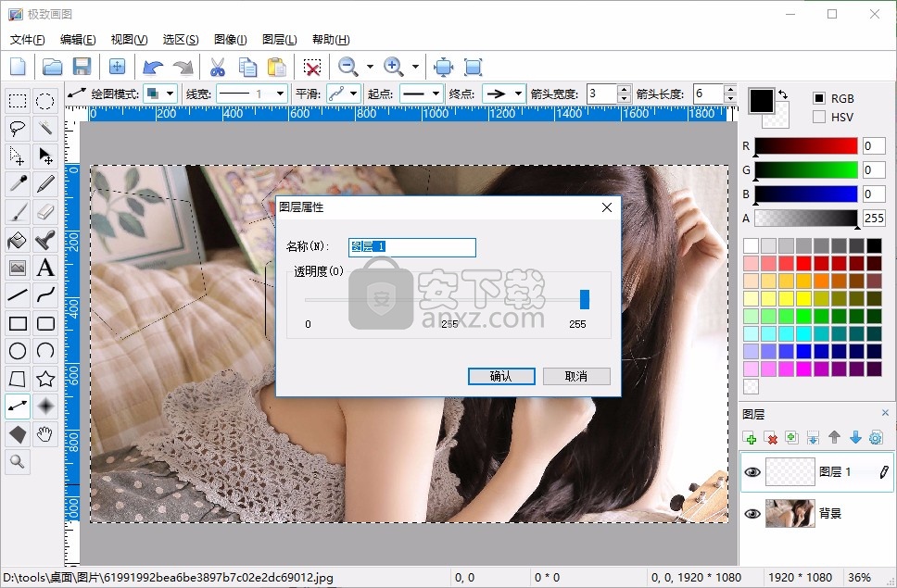Save with the floppy disk icon
The width and height of the screenshot is (897, 588).
[82, 67]
